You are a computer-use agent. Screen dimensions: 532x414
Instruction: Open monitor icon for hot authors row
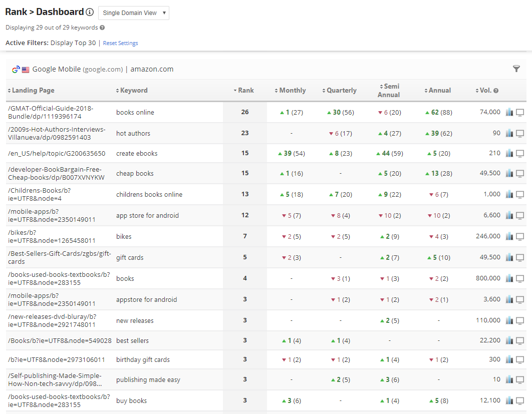tap(520, 133)
